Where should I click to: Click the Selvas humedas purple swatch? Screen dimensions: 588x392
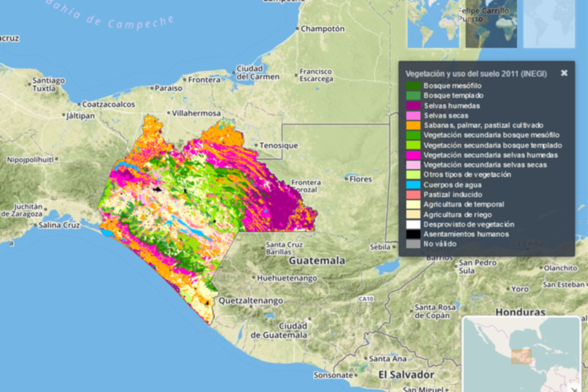click(413, 106)
